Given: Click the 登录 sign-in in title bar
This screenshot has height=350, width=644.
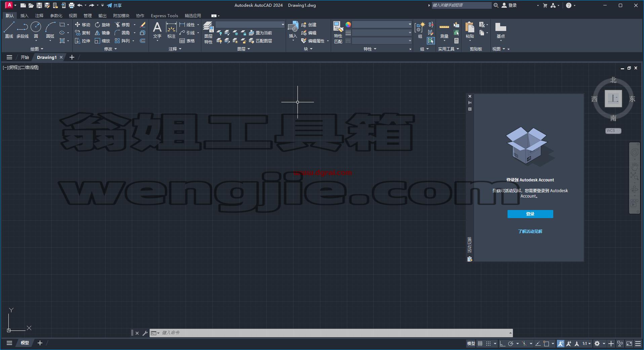Looking at the screenshot, I should [509, 5].
